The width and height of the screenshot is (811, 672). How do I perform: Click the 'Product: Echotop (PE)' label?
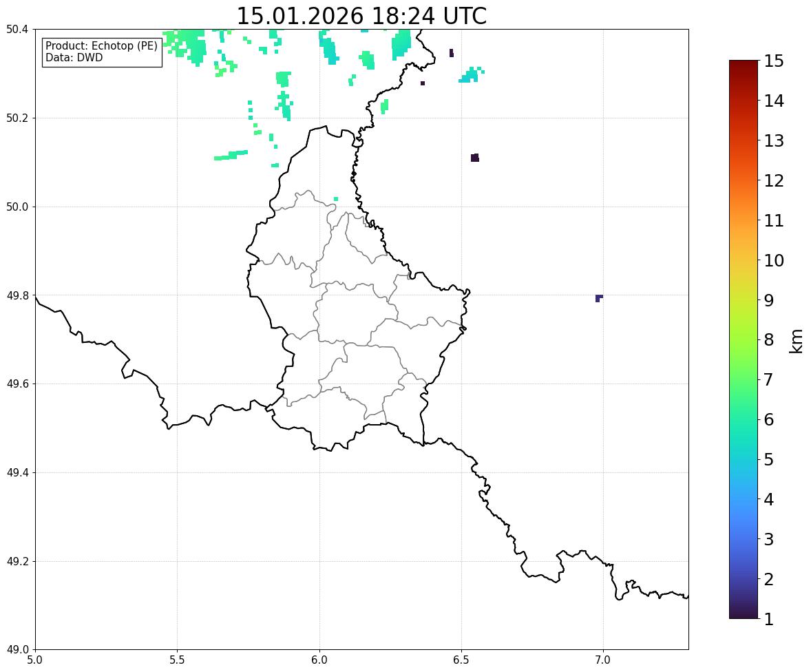[x=101, y=45]
